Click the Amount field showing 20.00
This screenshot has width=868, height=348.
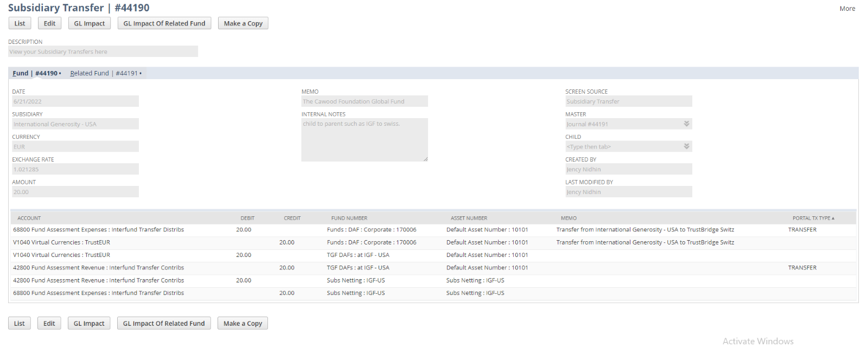point(75,192)
